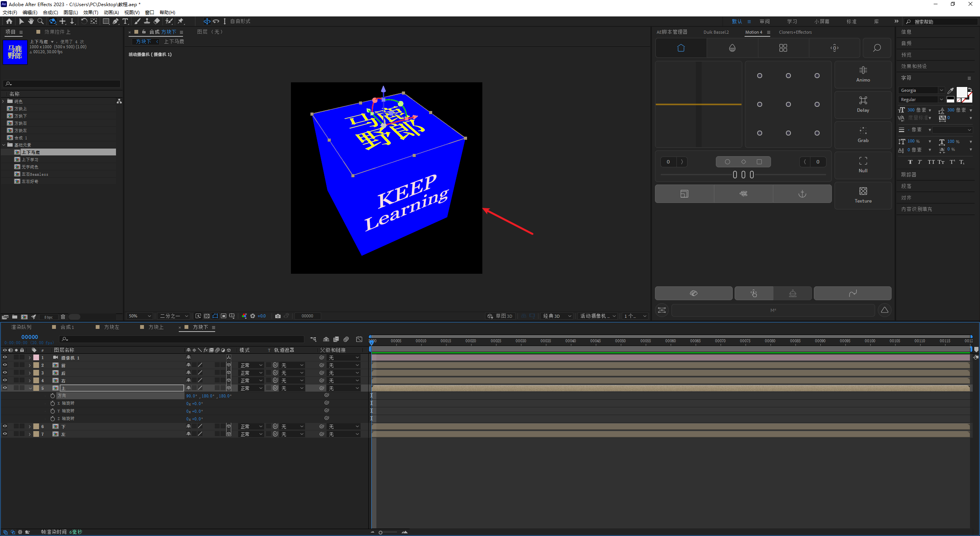Toggle visibility of layer 前
This screenshot has width=980, height=536.
tap(5, 365)
